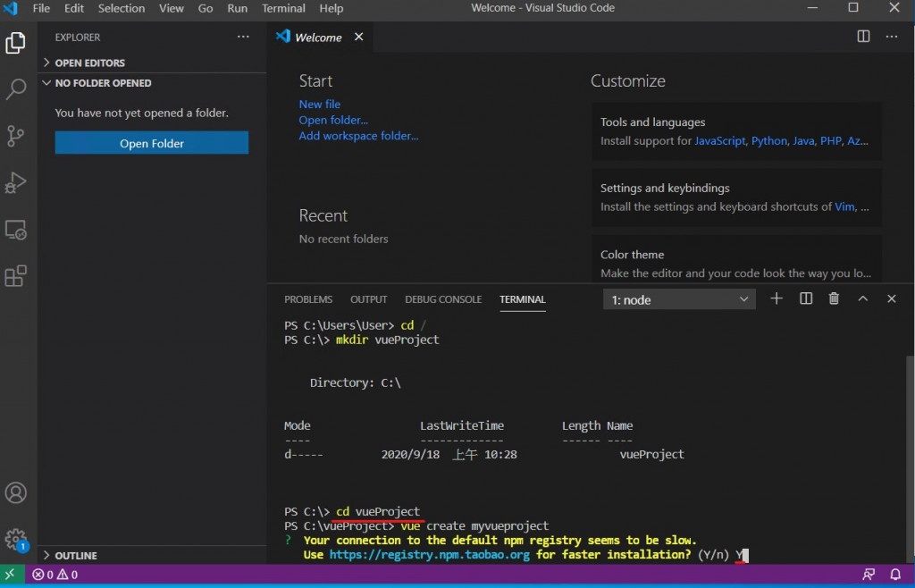Screen dimensions: 915x588
Task: Open editor more actions ellipsis
Action: [892, 36]
